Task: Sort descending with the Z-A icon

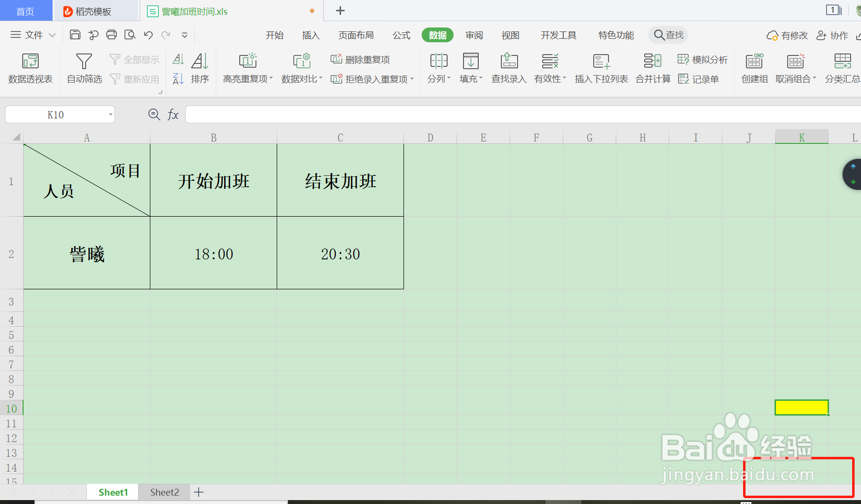Action: pos(178,79)
